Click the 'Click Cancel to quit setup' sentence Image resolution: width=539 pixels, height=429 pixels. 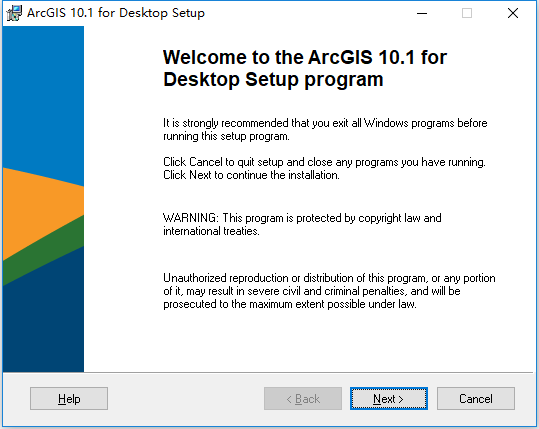pos(324,162)
